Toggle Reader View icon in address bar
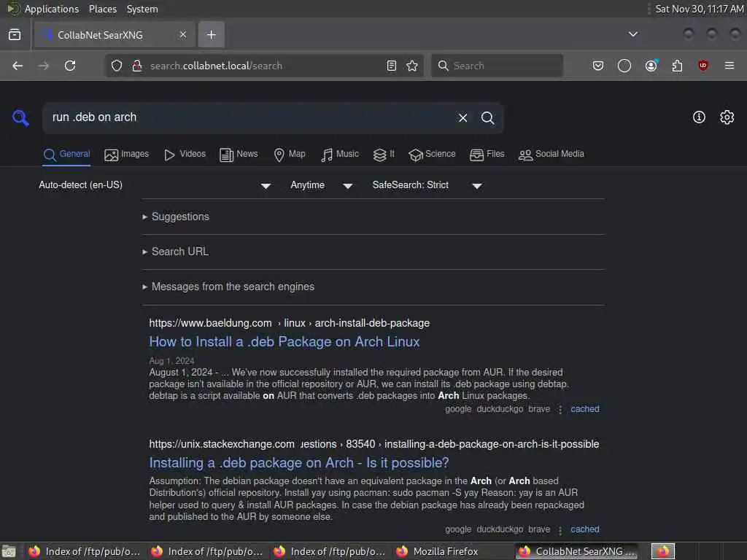Screen dimensions: 747x560 [392, 66]
